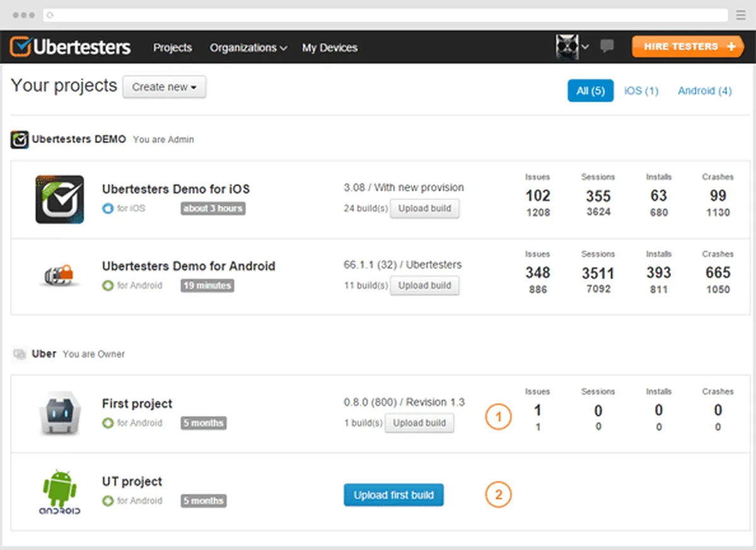The image size is (756, 550).
Task: Click the You are Owner label
Action: (x=94, y=354)
